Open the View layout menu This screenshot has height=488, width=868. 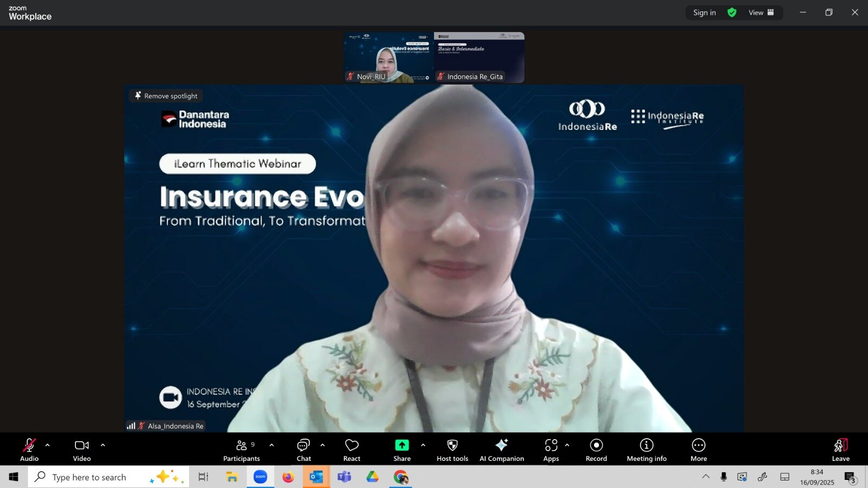point(761,12)
